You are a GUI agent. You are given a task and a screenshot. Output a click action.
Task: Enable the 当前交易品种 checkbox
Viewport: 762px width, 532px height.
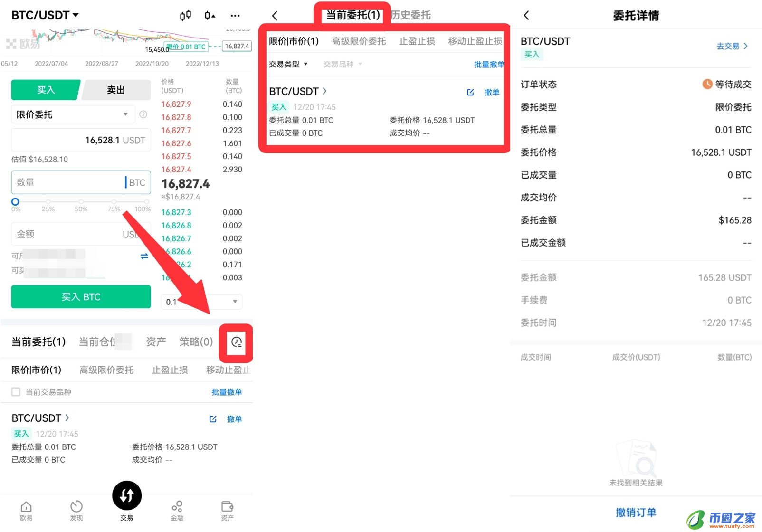click(16, 392)
